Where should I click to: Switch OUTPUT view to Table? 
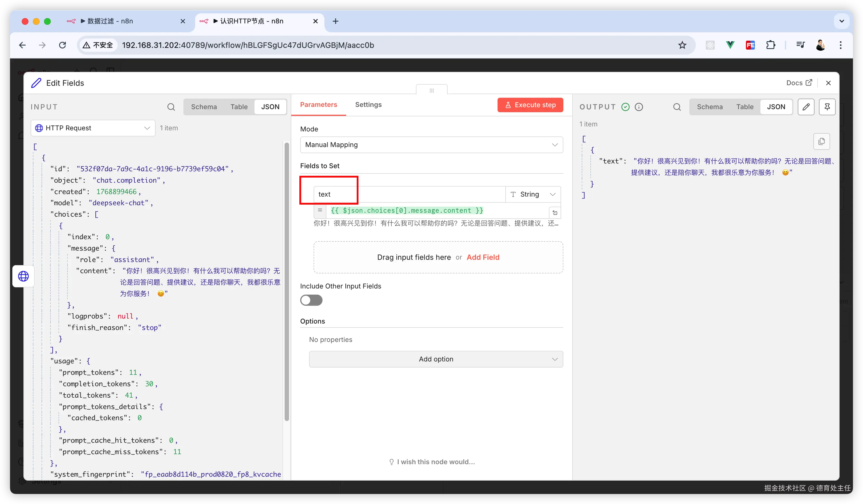pos(745,107)
